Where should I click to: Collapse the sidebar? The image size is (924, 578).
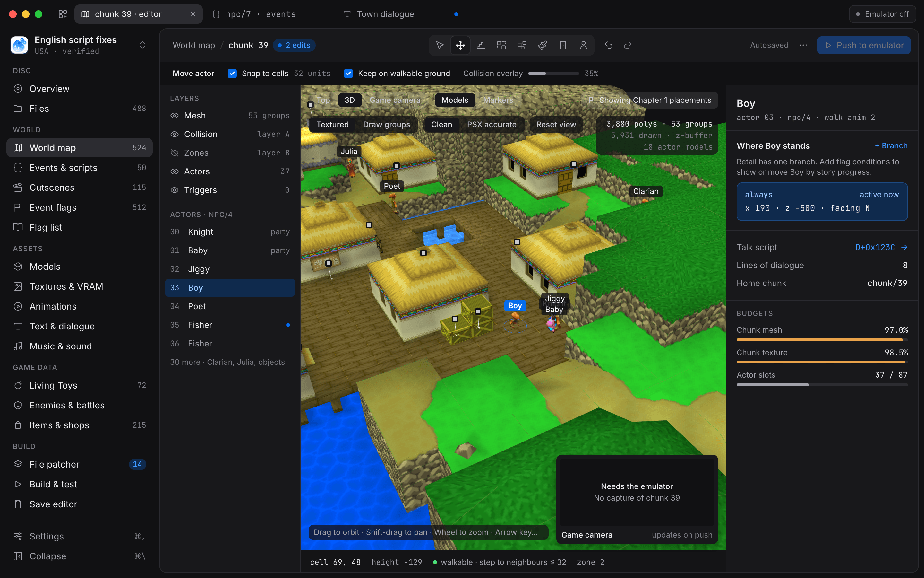(x=80, y=556)
